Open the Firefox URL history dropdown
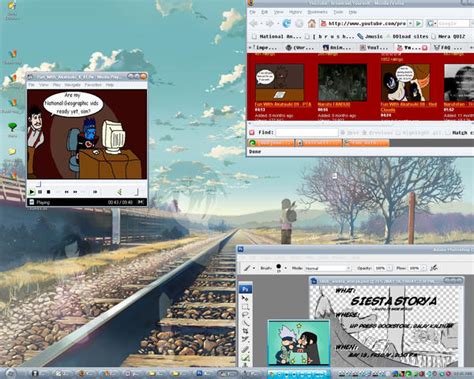This screenshot has width=474, height=379. (411, 23)
